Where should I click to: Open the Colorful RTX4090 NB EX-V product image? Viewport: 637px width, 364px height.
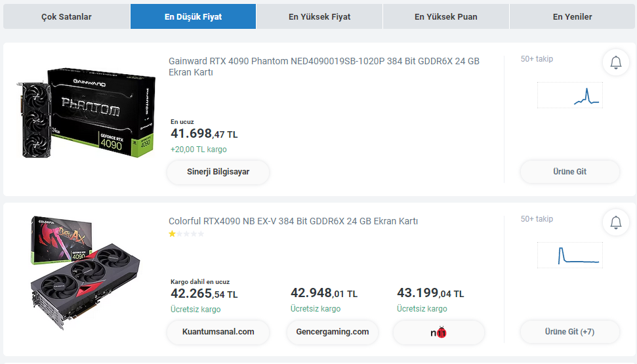point(85,272)
